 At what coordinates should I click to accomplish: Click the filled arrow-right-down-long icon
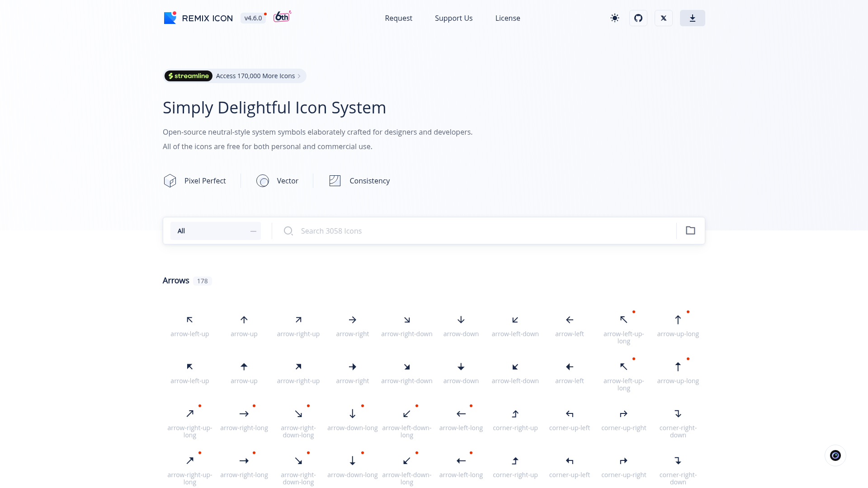[298, 461]
